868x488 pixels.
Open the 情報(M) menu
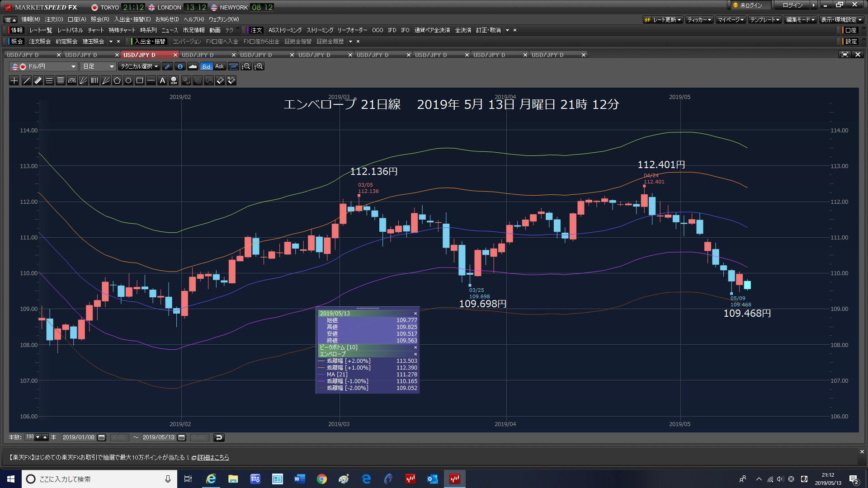[x=31, y=19]
